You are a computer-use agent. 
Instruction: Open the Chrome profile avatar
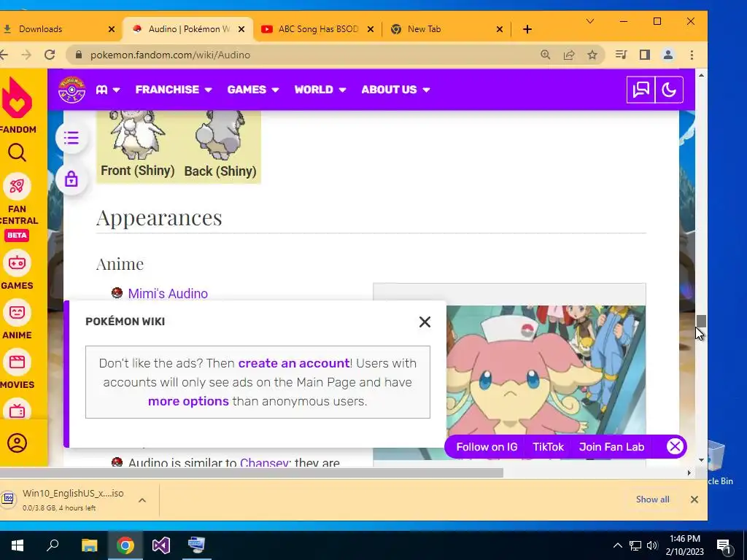[668, 55]
